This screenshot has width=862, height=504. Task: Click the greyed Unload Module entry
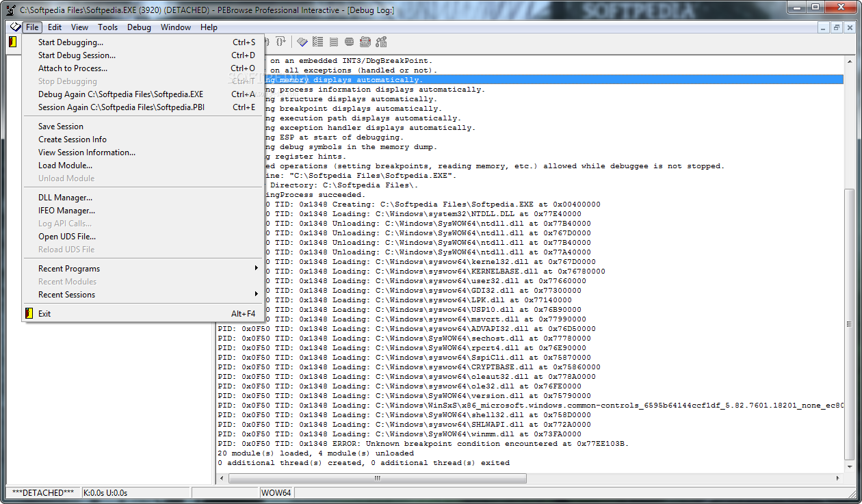(x=143, y=178)
